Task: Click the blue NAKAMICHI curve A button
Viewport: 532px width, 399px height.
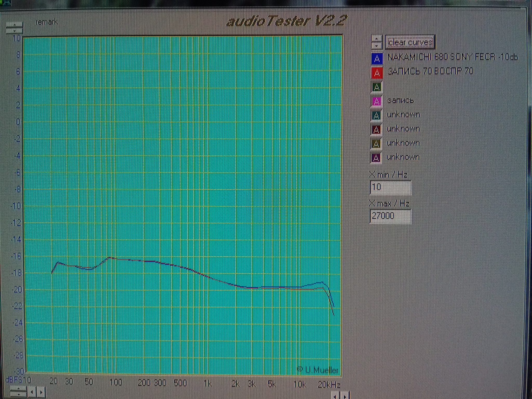Action: coord(377,59)
